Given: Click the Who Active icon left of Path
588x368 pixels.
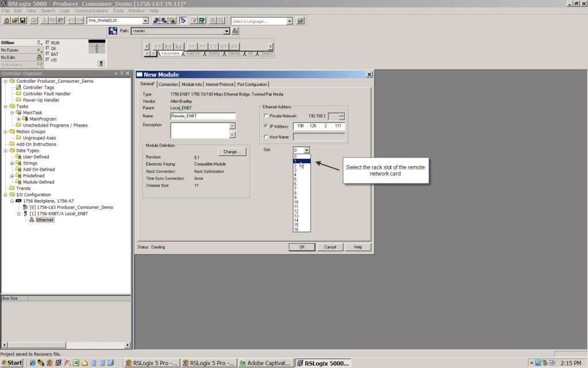Looking at the screenshot, I should tap(113, 31).
